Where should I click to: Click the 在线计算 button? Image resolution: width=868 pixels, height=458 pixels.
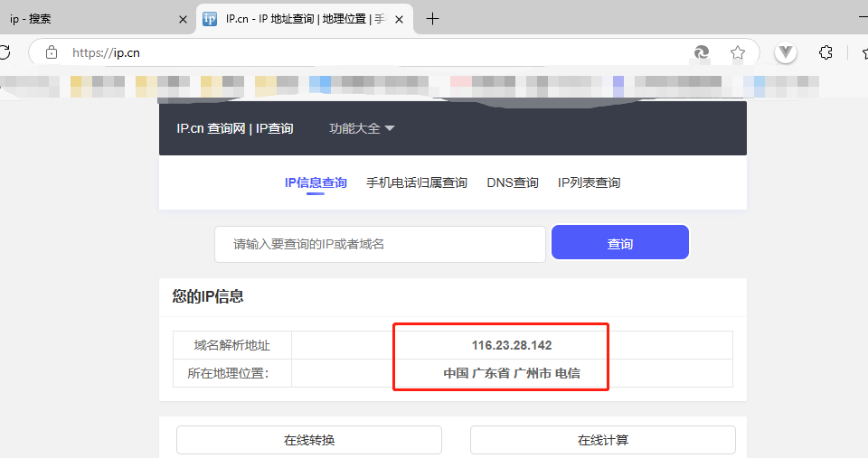tap(603, 440)
